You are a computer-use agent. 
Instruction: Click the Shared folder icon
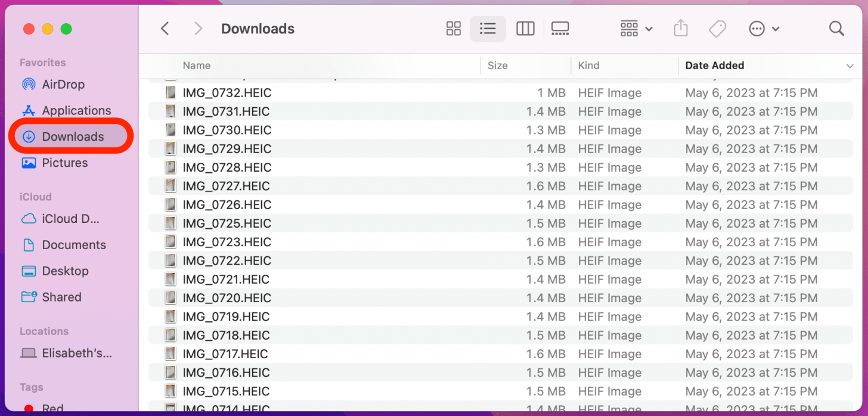tap(29, 297)
